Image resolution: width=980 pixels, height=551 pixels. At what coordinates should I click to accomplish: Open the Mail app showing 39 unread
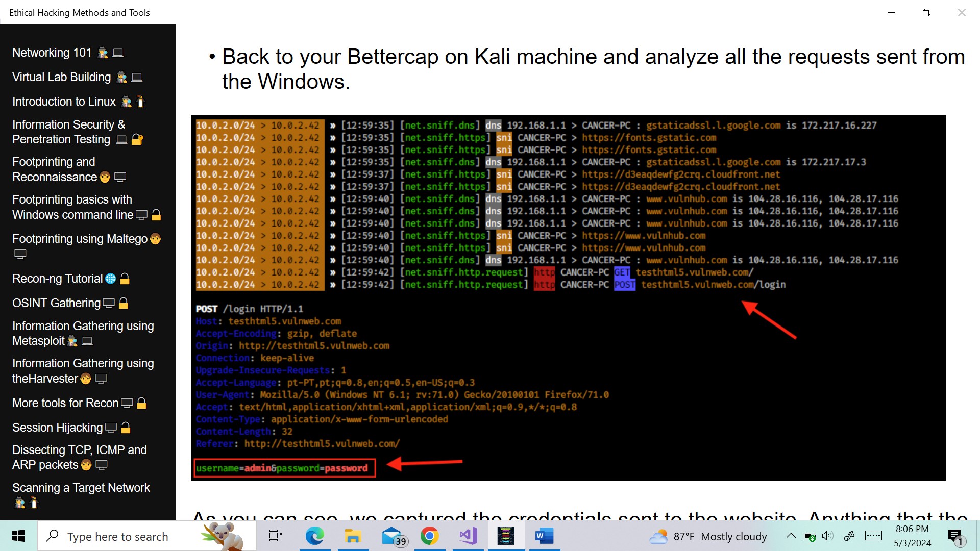391,536
